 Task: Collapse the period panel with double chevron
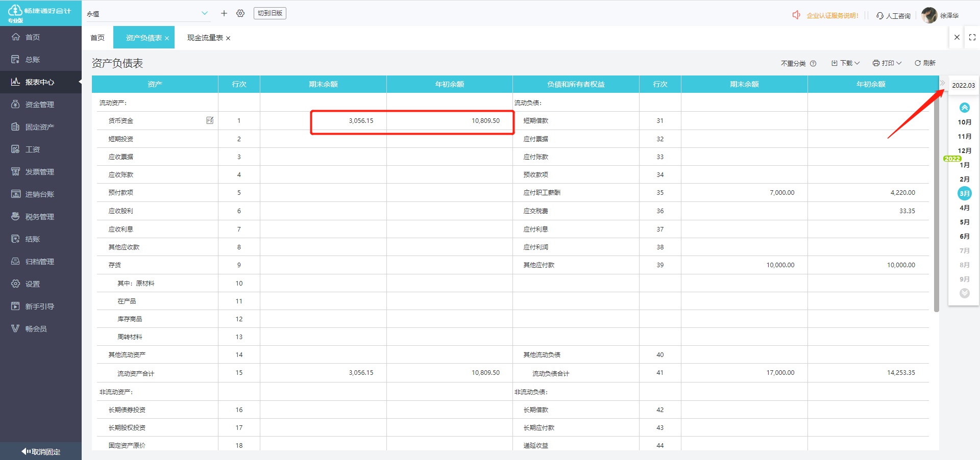(x=942, y=83)
